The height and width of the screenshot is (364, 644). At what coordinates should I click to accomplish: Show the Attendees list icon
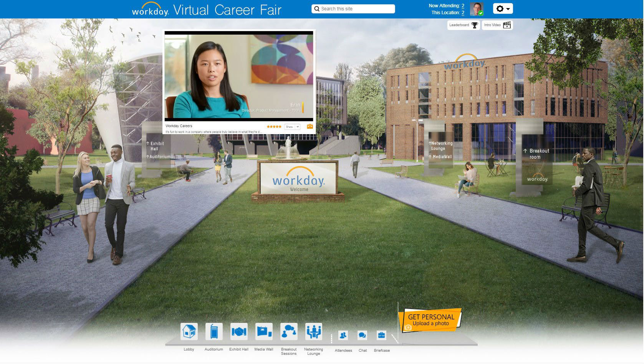[x=343, y=335]
